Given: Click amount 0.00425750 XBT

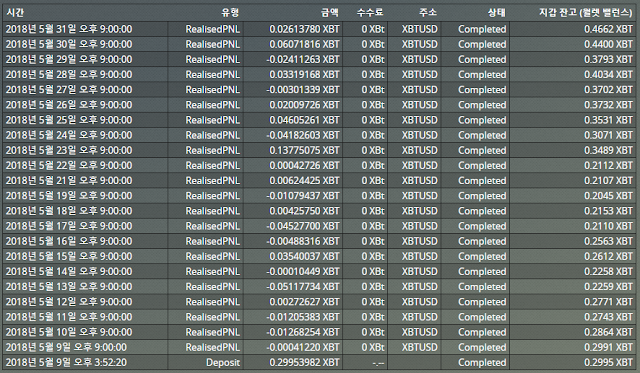Looking at the screenshot, I should click(304, 211).
